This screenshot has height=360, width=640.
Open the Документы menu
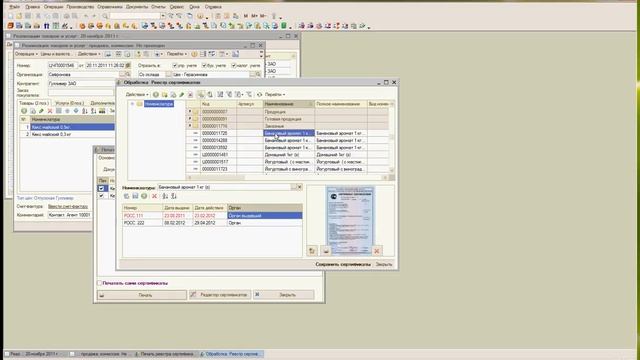click(137, 7)
